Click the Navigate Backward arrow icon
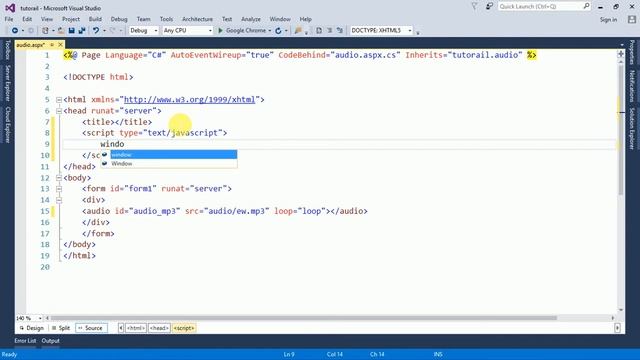640x360 pixels. [15, 31]
